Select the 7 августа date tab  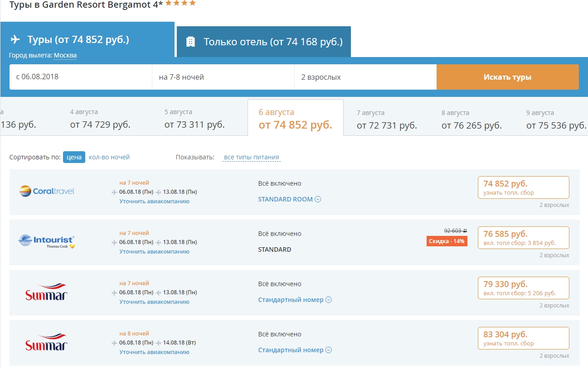pyautogui.click(x=387, y=119)
